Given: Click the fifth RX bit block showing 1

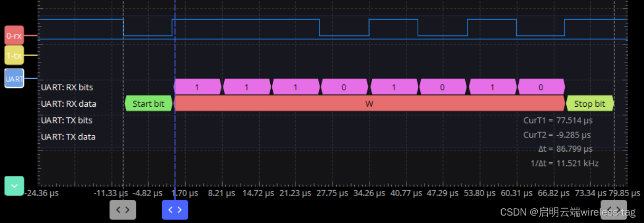Looking at the screenshot, I should (394, 87).
